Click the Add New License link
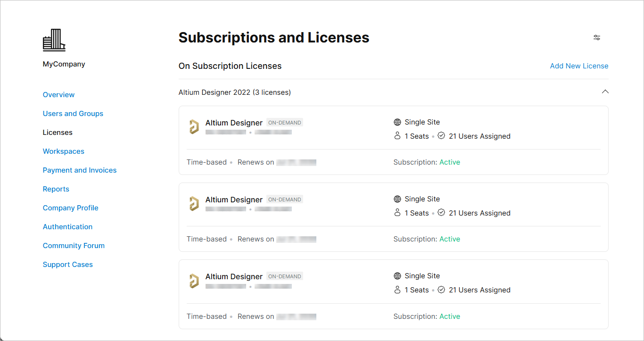Viewport: 644px width, 341px height. pyautogui.click(x=579, y=66)
